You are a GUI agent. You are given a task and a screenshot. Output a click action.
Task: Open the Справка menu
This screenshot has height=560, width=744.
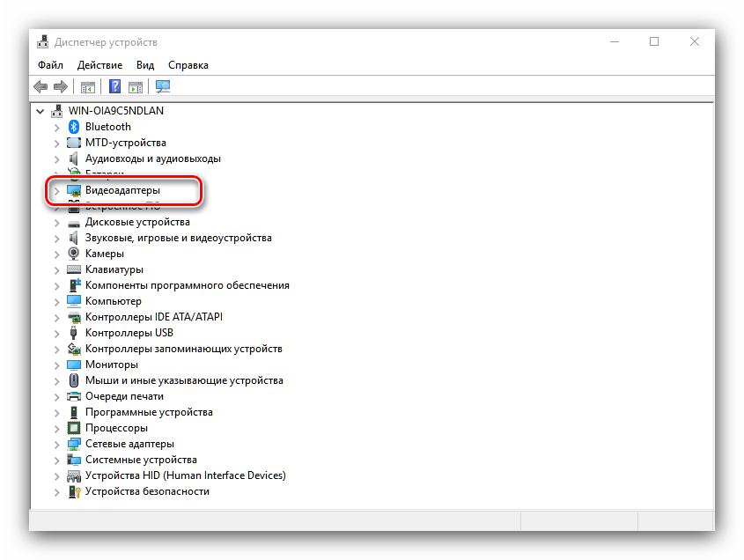point(188,65)
